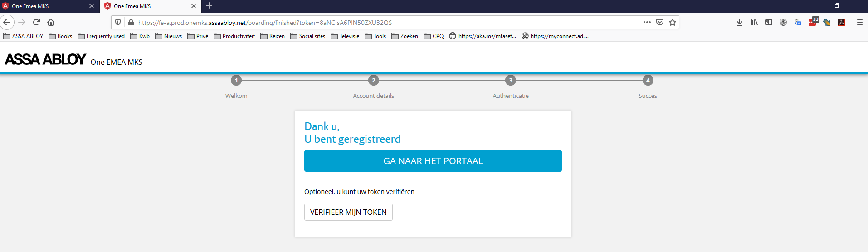Click the ASSA ABLOY logo

click(45, 59)
